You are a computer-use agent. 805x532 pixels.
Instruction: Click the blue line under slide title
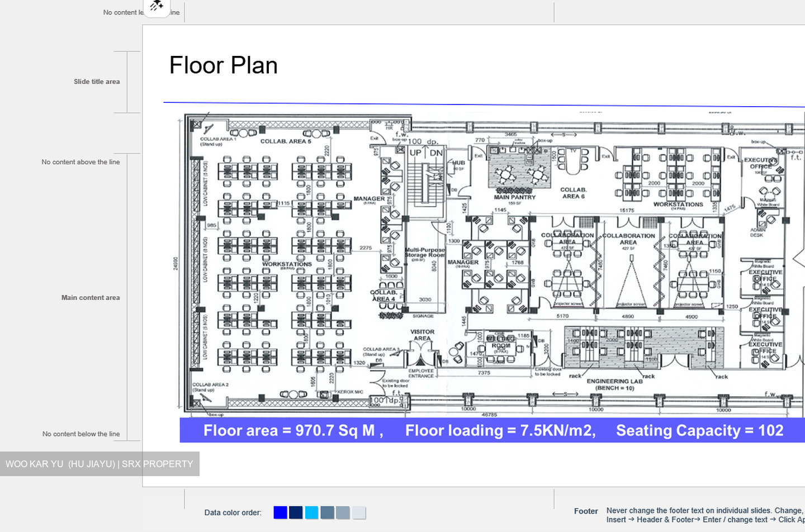pyautogui.click(x=484, y=104)
